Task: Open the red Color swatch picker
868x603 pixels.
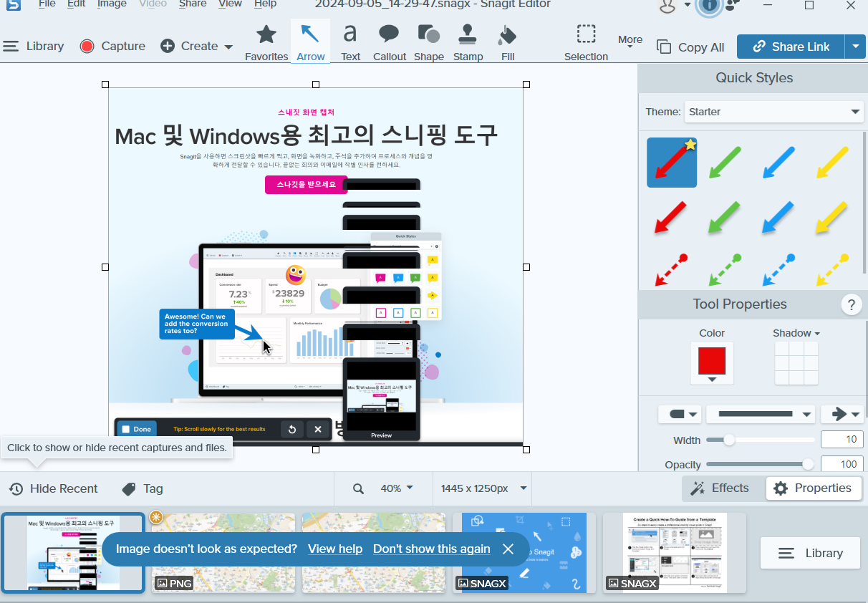Action: pos(712,364)
